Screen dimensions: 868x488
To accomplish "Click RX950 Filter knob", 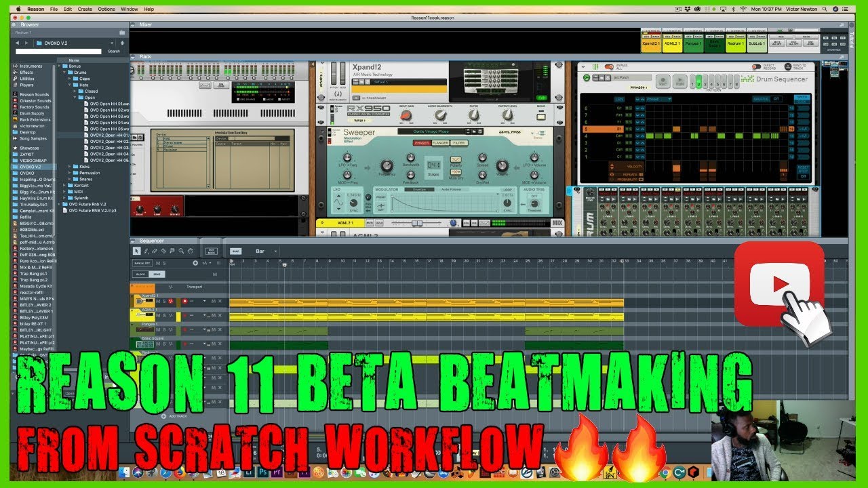I will [x=474, y=115].
